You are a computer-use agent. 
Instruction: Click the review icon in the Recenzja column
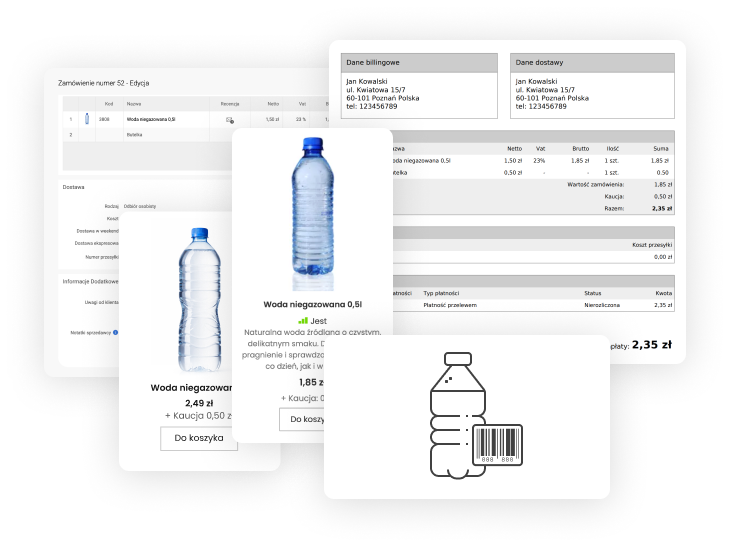tap(230, 120)
